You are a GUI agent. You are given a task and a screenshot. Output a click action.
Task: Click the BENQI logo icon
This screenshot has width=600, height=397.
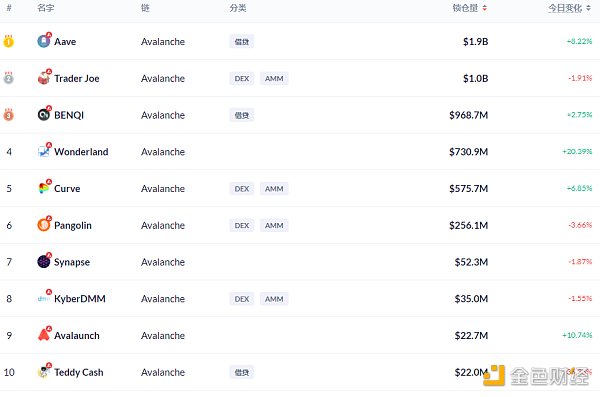point(44,114)
